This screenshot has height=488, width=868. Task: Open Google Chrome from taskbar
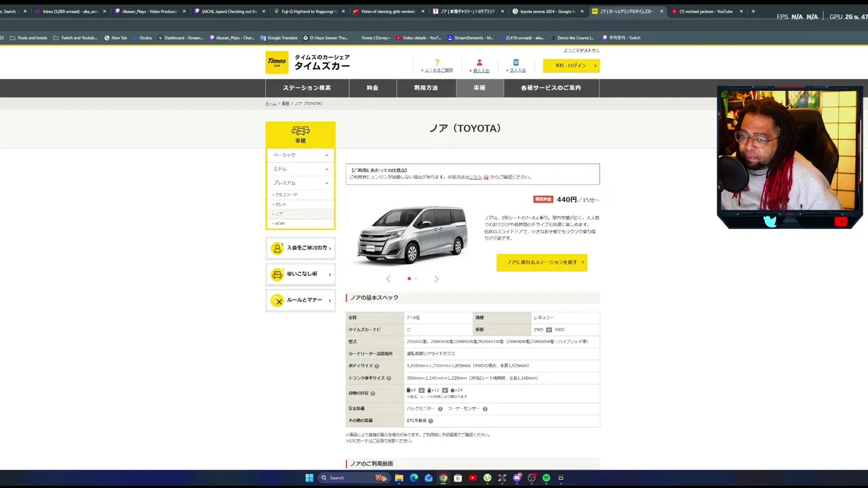[443, 478]
